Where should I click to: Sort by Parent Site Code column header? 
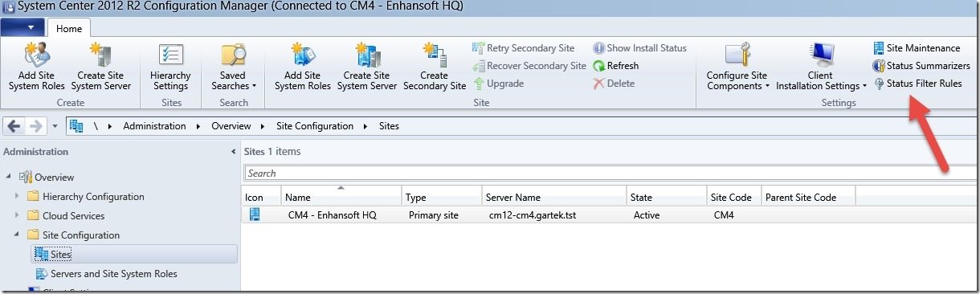click(x=808, y=198)
